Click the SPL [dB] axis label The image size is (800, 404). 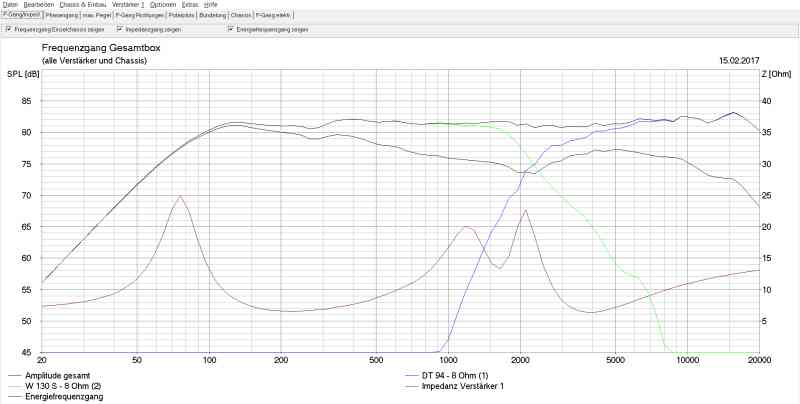[x=22, y=74]
